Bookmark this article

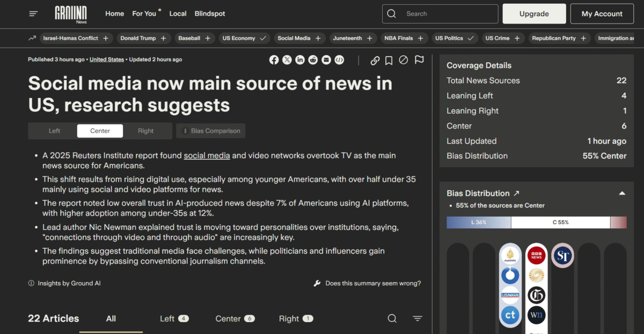point(389,60)
